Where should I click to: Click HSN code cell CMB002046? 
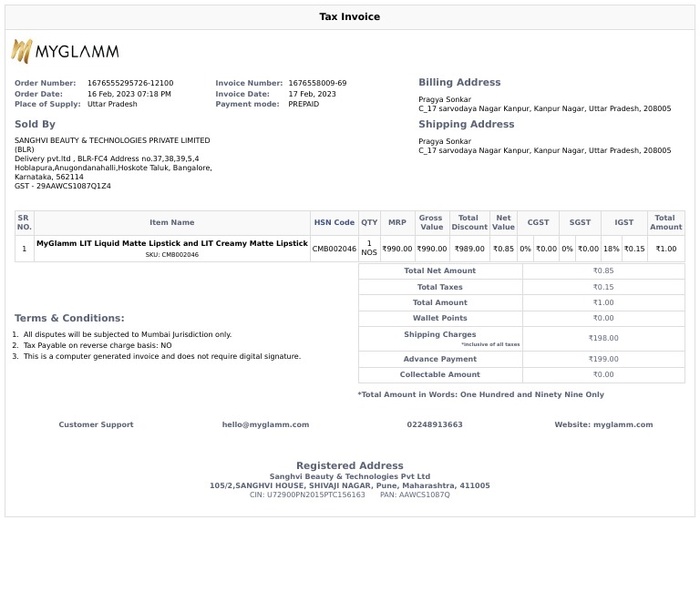(x=334, y=249)
